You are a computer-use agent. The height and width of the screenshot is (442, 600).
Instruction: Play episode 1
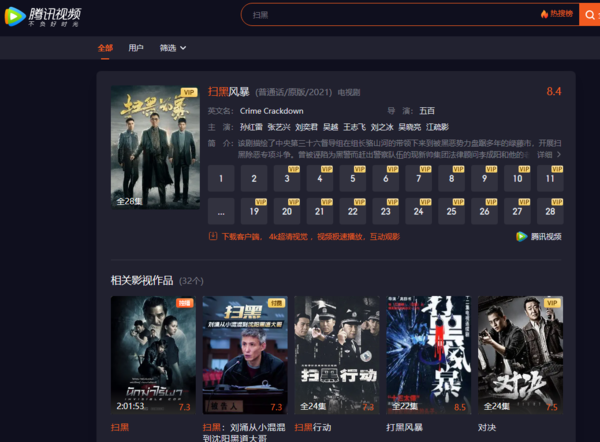221,179
